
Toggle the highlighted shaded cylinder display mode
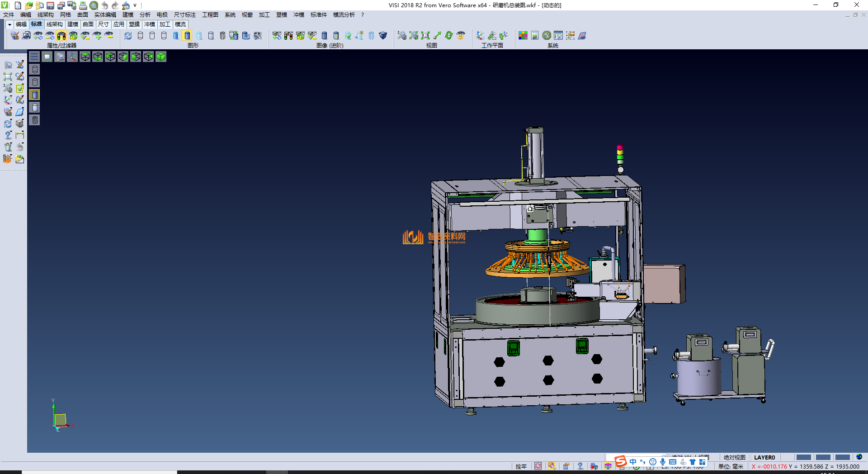(x=187, y=35)
